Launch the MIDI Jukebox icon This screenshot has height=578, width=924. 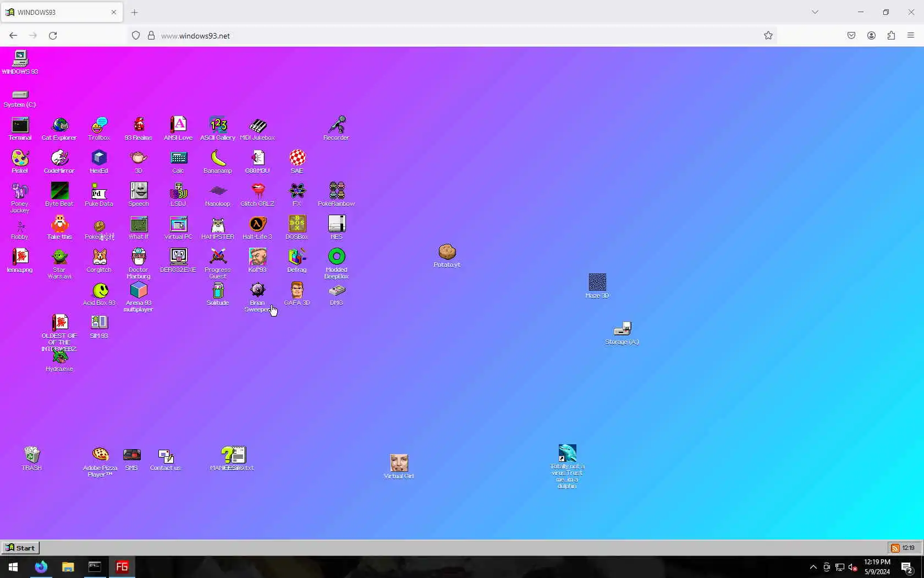[257, 129]
